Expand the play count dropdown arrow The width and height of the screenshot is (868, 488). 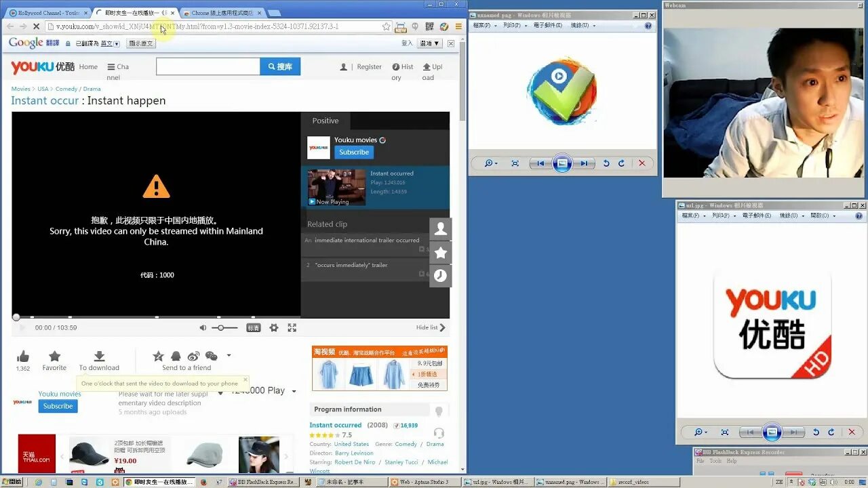pos(294,391)
